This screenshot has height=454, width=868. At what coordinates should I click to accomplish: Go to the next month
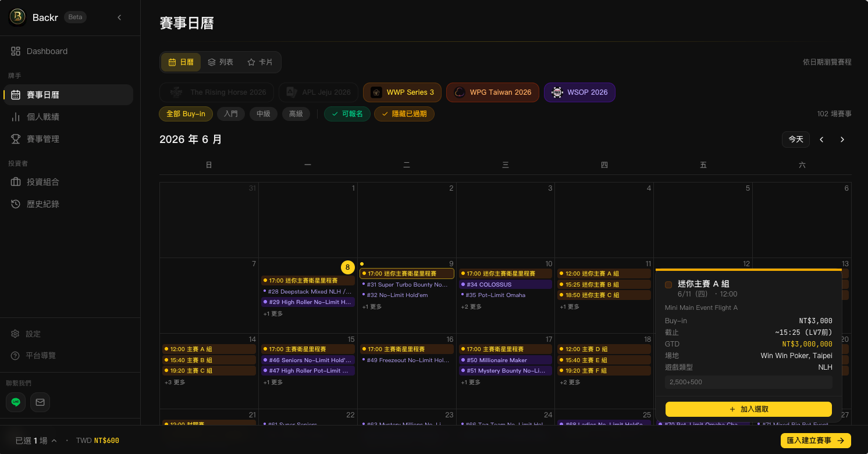point(842,140)
